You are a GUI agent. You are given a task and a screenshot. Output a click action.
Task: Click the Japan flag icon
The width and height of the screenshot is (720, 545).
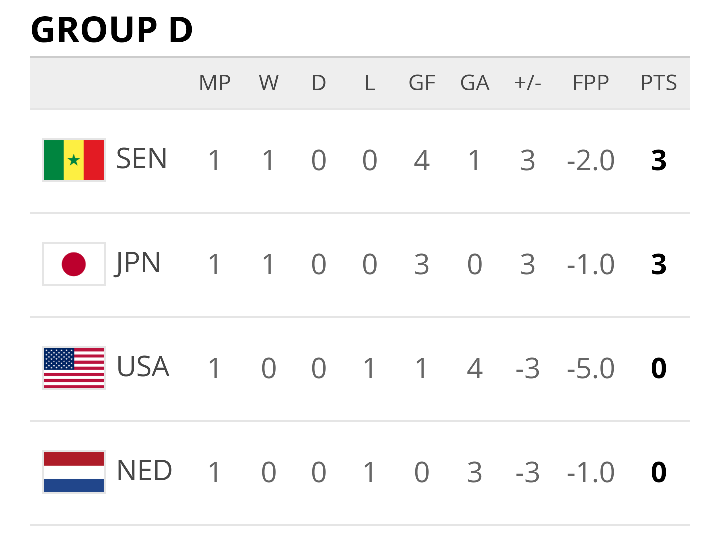[x=74, y=264]
